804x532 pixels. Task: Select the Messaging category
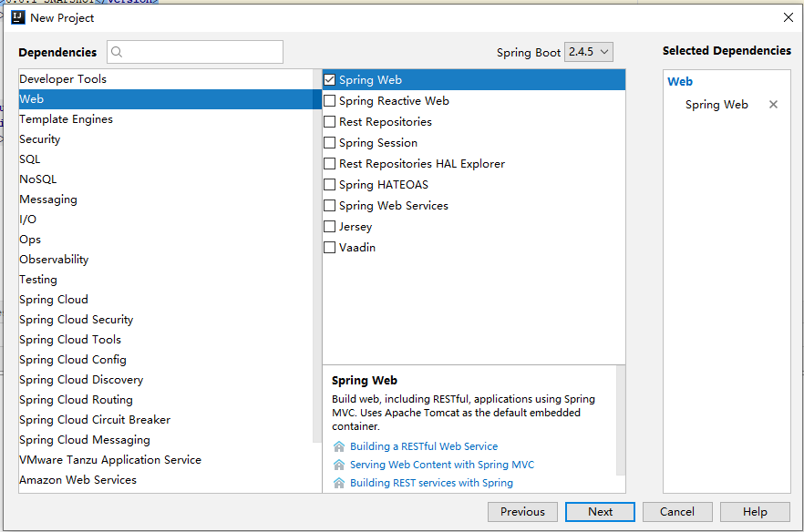[x=166, y=199]
